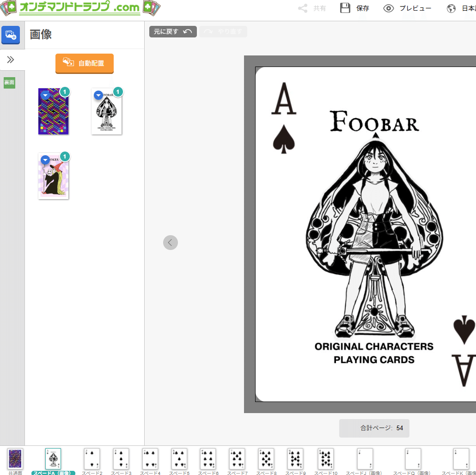Select the green 裏面 sidebar tab
The width and height of the screenshot is (476, 475).
(9, 83)
